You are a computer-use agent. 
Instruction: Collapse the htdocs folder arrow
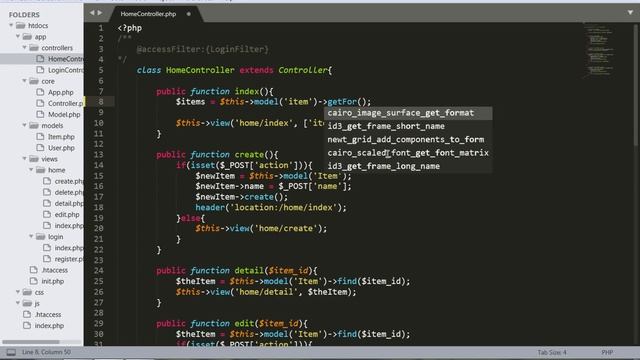coord(11,25)
